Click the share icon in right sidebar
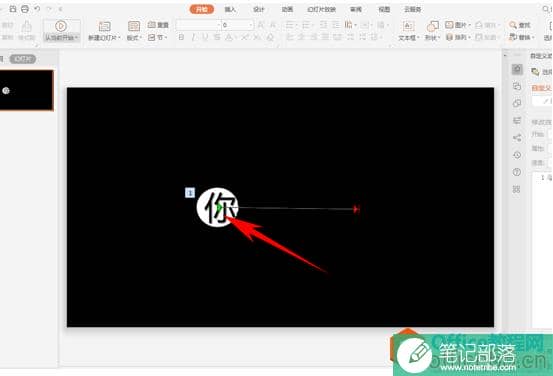Screen dimensions: 553x376 (x=517, y=138)
